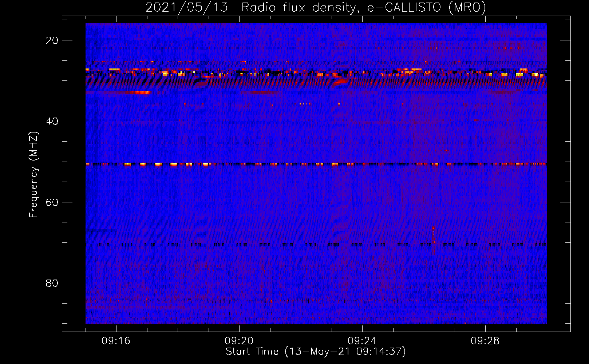Click the time tick label '09:20'
The height and width of the screenshot is (364, 589).
click(239, 341)
